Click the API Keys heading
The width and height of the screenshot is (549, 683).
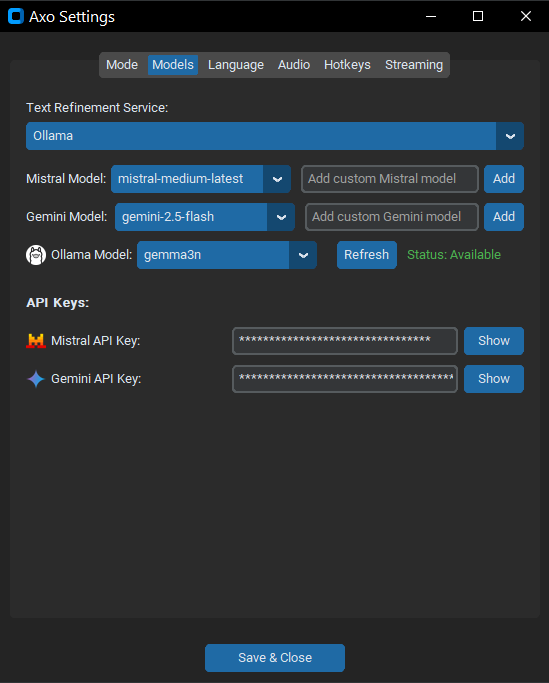[58, 303]
